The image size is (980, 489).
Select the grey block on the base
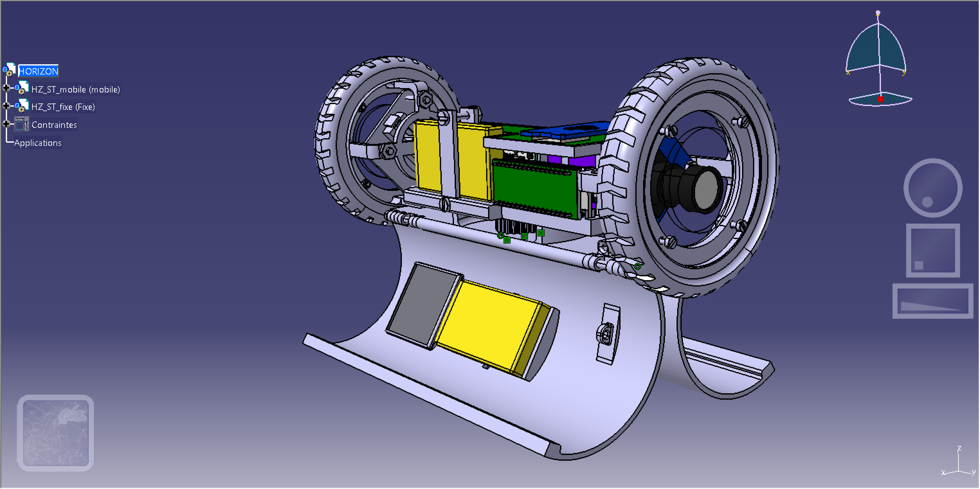pos(423,306)
